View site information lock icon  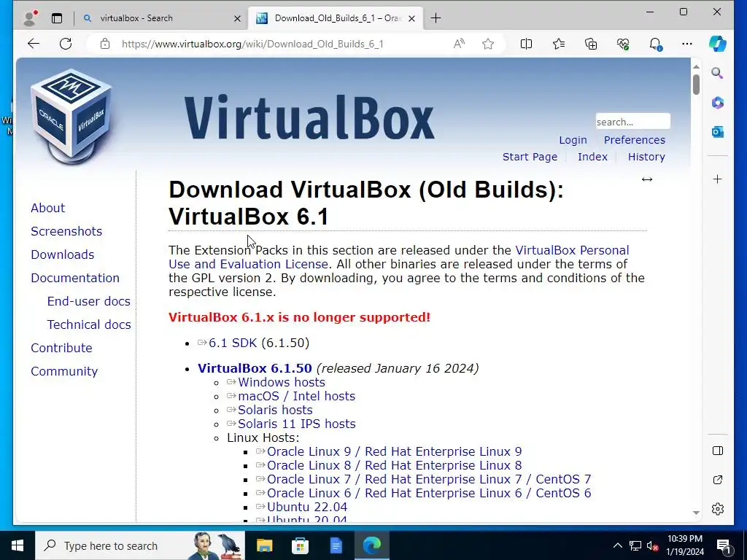(105, 44)
